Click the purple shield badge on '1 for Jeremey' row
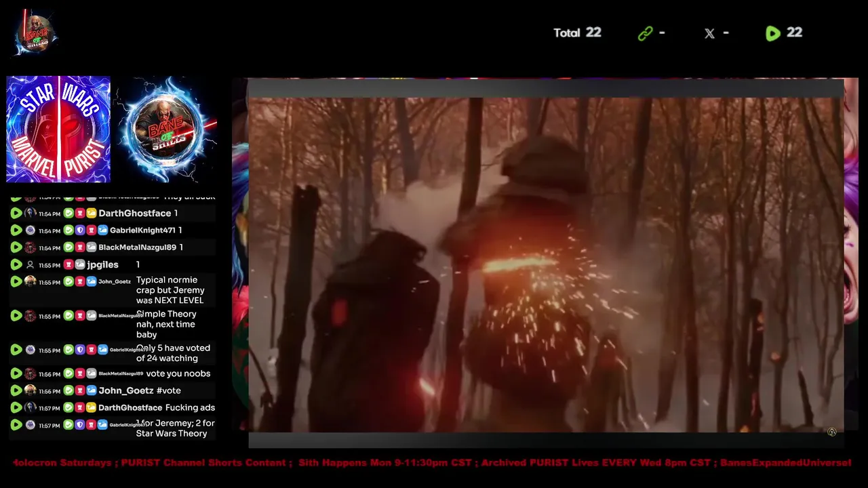Image resolution: width=868 pixels, height=488 pixels. tap(80, 425)
